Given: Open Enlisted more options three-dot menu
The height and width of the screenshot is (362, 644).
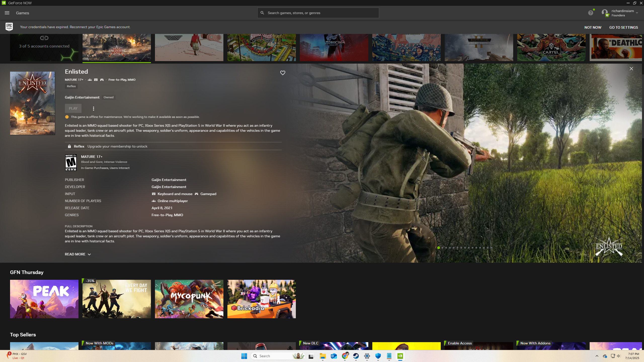Looking at the screenshot, I should point(94,109).
